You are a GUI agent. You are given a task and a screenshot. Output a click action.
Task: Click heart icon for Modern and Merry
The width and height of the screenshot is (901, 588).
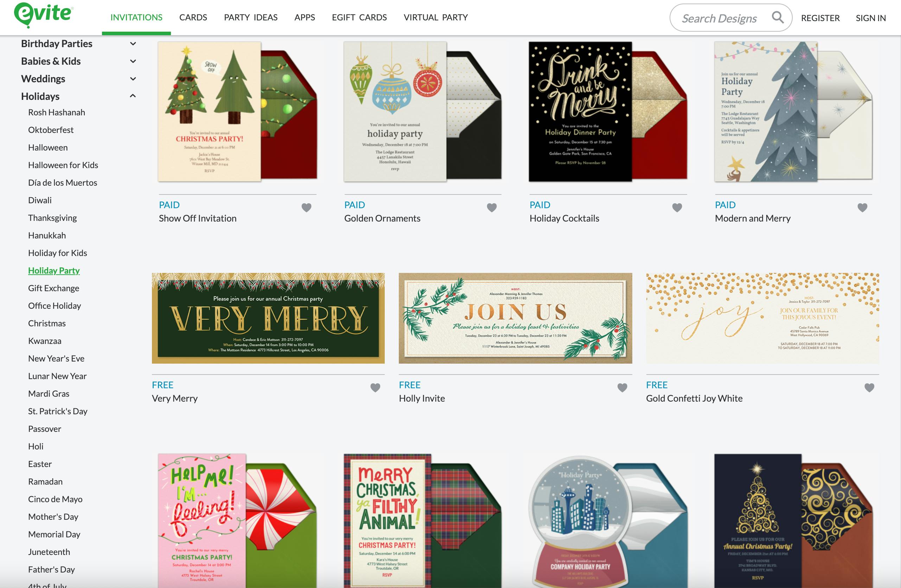coord(862,207)
